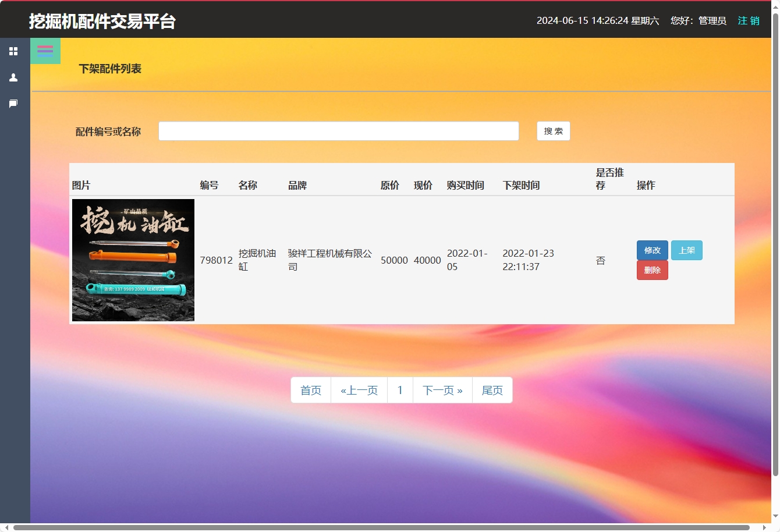The height and width of the screenshot is (532, 780).
Task: Jump to 首页 first page
Action: point(310,390)
